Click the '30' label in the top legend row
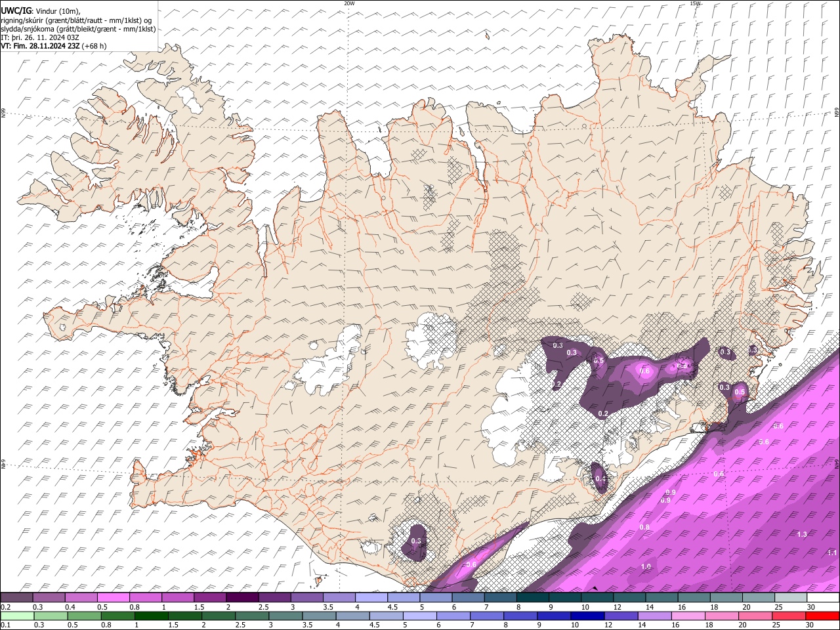 (810, 607)
